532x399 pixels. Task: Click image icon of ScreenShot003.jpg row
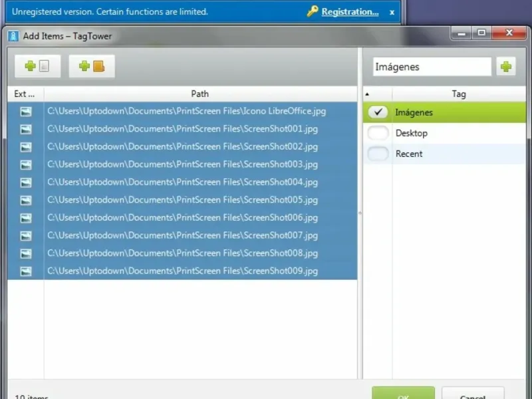pyautogui.click(x=26, y=164)
